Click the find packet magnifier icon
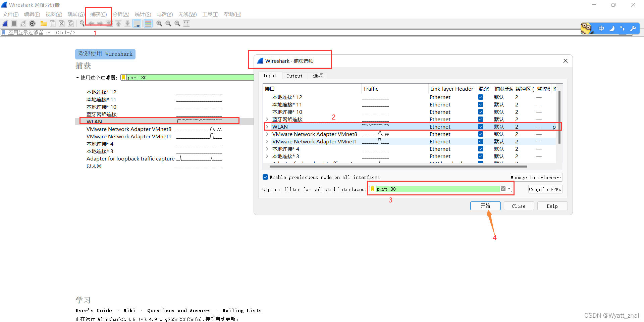Viewport: 644px width, 322px height. pyautogui.click(x=82, y=24)
